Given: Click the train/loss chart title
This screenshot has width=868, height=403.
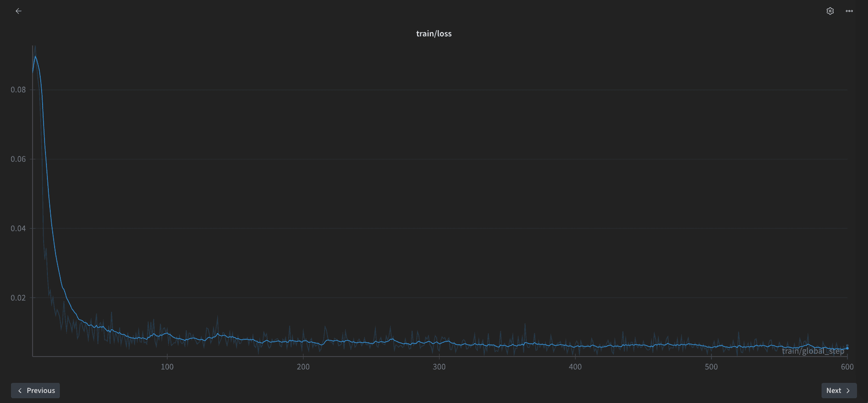Looking at the screenshot, I should coord(434,34).
